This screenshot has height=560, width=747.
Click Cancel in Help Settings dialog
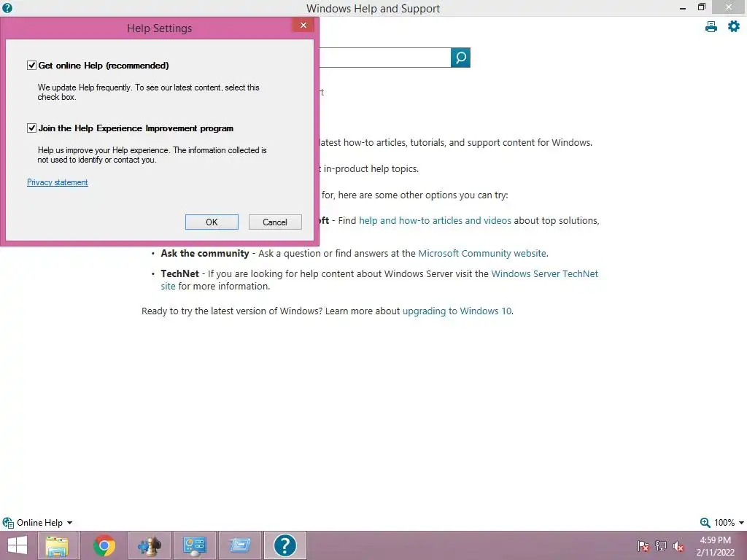(275, 222)
